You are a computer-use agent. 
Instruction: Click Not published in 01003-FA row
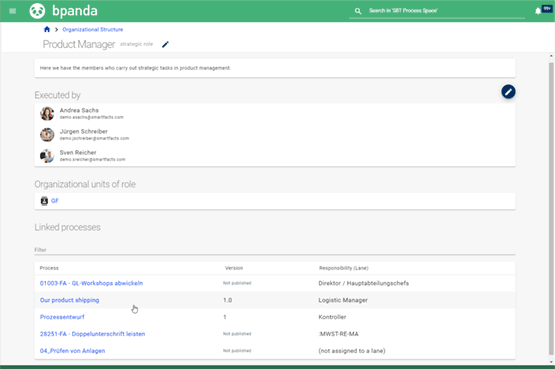pyautogui.click(x=237, y=283)
